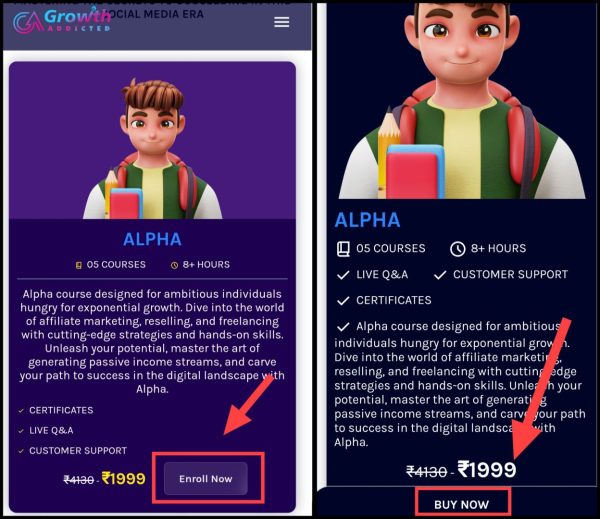Image resolution: width=600 pixels, height=519 pixels.
Task: Click the checkmark beside CERTIFICATES in left card
Action: pos(21,411)
